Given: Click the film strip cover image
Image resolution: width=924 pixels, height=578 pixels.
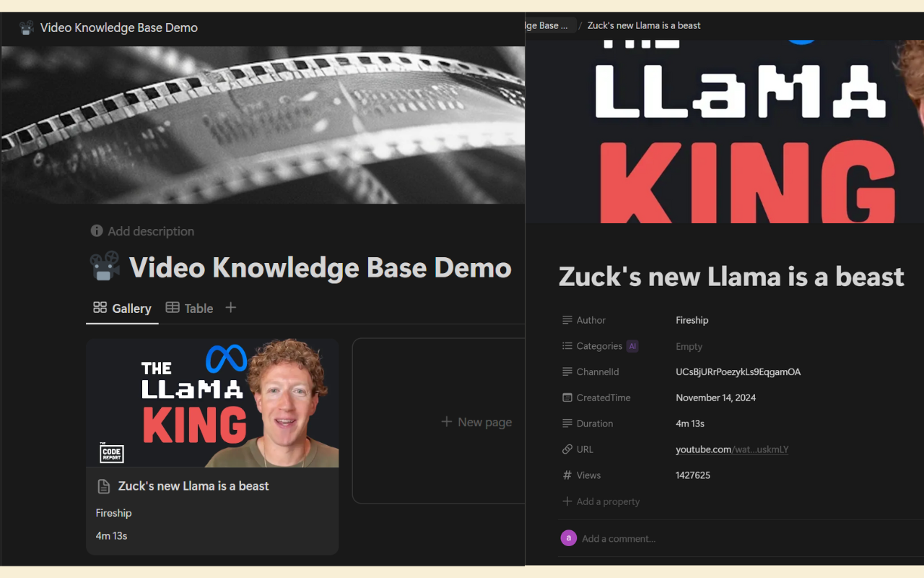Looking at the screenshot, I should 263,125.
